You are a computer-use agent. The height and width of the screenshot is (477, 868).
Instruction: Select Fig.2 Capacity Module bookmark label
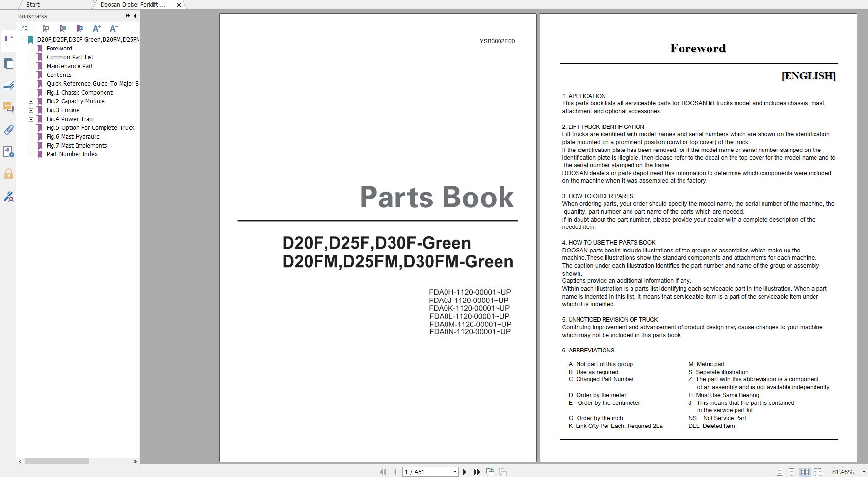pos(75,101)
